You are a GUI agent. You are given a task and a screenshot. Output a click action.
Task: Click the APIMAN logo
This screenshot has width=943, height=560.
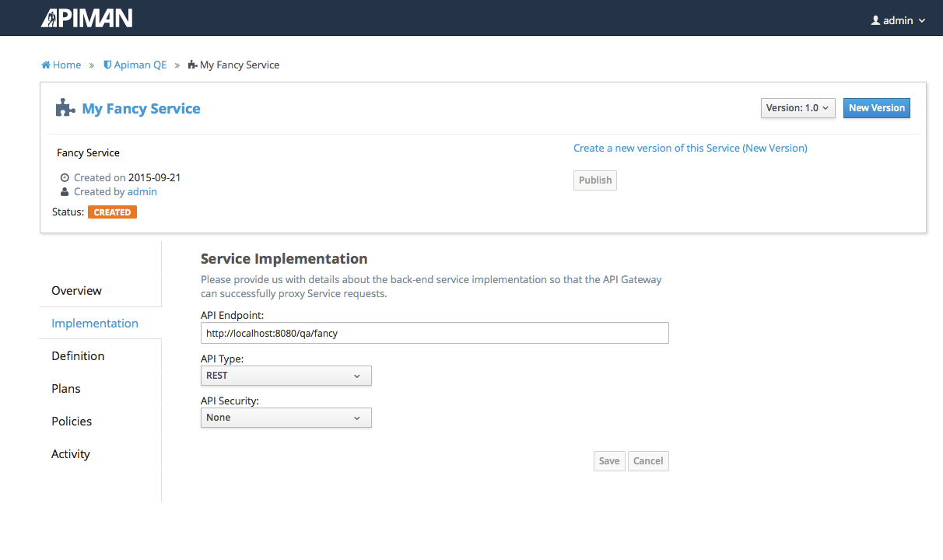click(87, 18)
